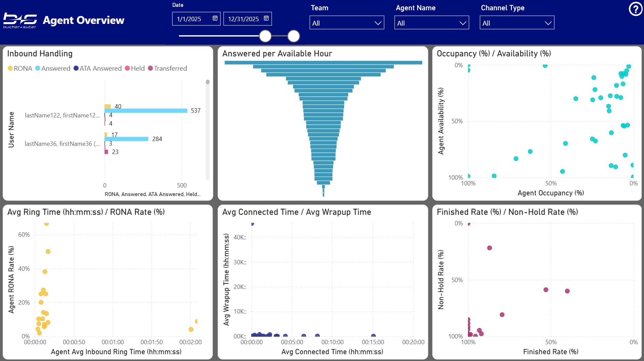
Task: Toggle the RONA legend marker
Action: click(x=10, y=68)
